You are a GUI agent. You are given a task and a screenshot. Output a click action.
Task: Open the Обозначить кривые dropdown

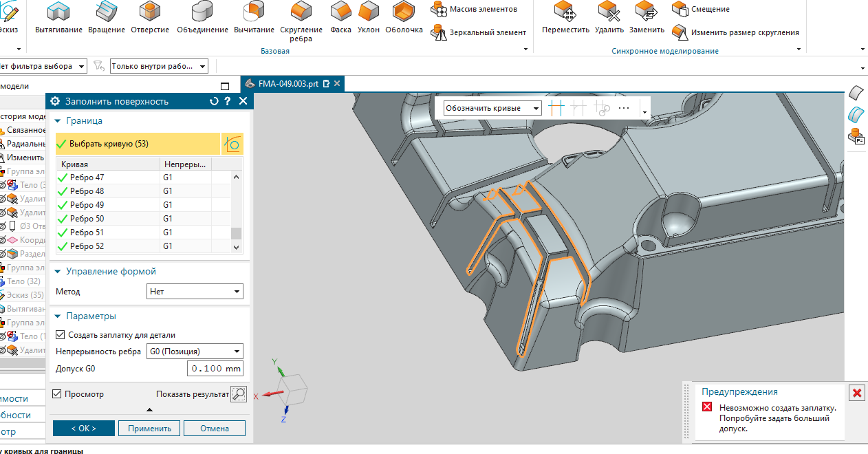(493, 108)
